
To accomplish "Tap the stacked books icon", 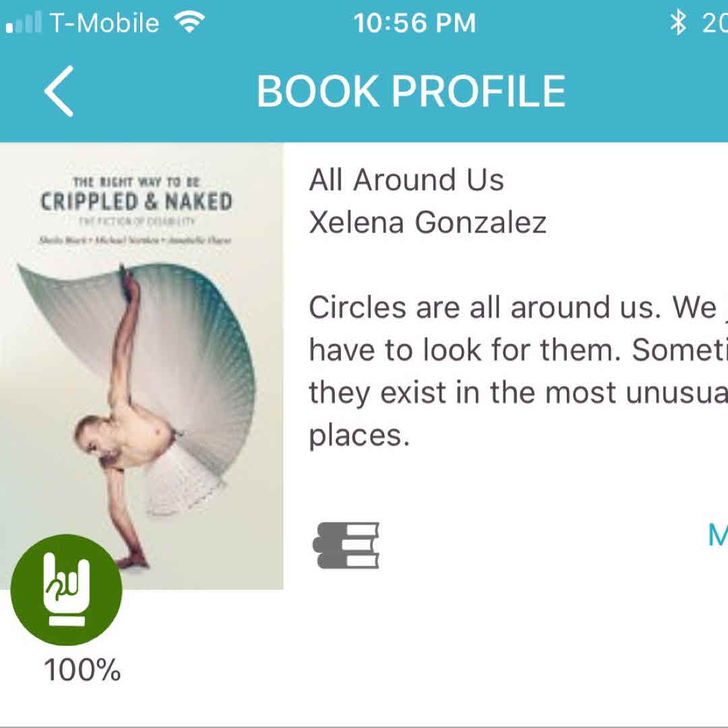I will coord(346,545).
